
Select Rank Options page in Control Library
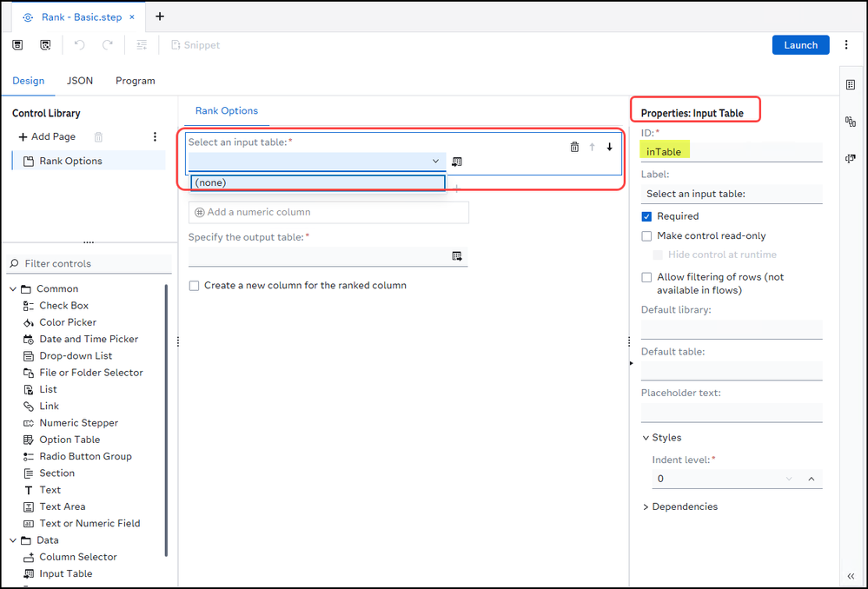click(89, 161)
